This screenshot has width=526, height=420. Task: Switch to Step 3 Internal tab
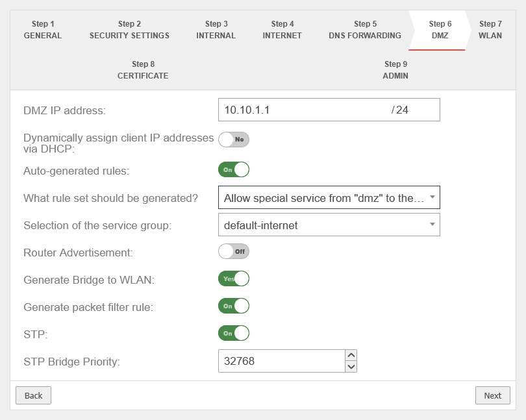(216, 30)
